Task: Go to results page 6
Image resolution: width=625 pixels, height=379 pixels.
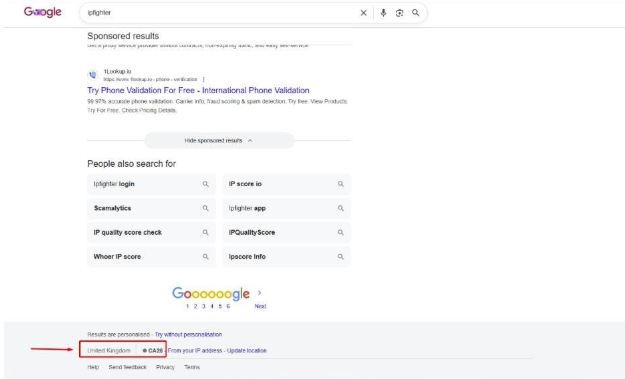Action: pos(228,306)
